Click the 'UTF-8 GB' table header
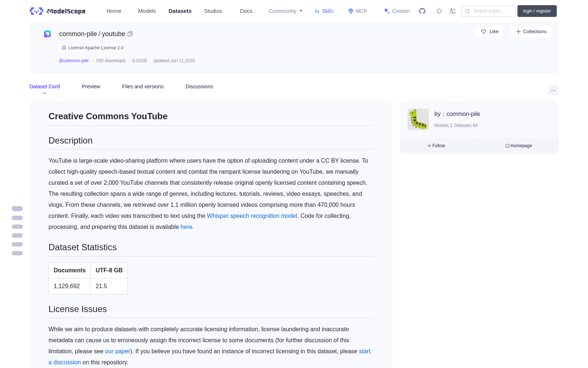This screenshot has height=368, width=588. (x=109, y=270)
